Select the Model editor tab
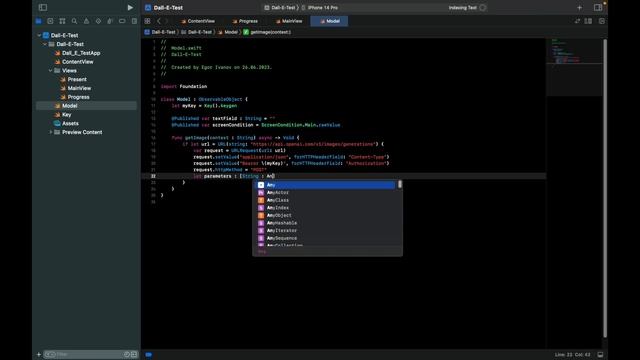 pos(329,21)
